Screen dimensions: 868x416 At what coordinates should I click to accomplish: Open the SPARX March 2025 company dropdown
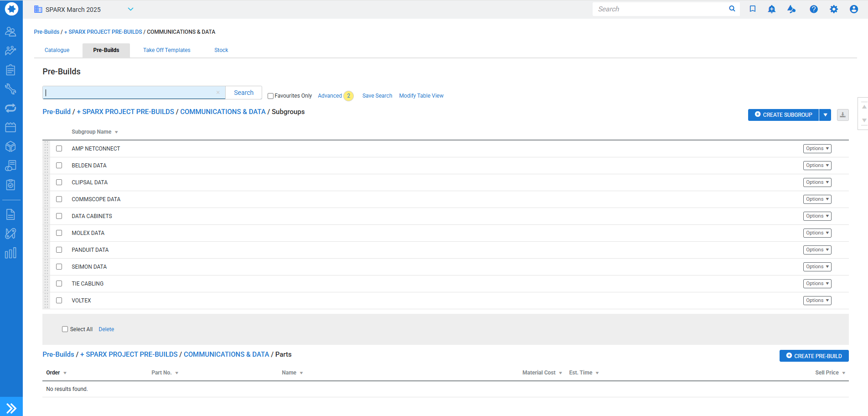(130, 9)
